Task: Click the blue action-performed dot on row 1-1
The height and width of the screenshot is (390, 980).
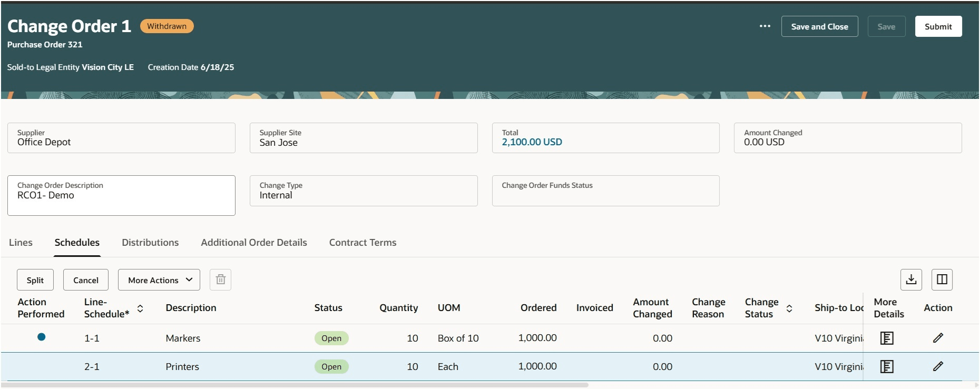Action: tap(41, 337)
